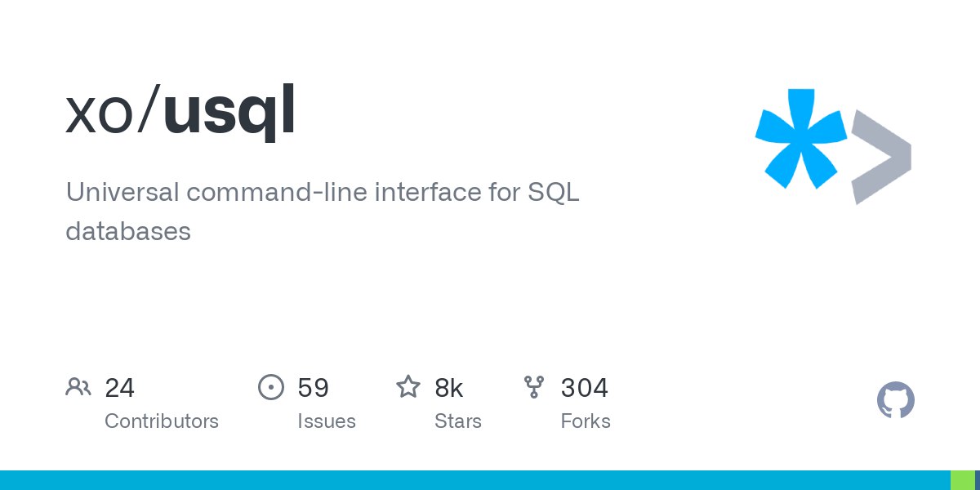This screenshot has height=490, width=980.
Task: Open the Contributors label
Action: click(162, 421)
